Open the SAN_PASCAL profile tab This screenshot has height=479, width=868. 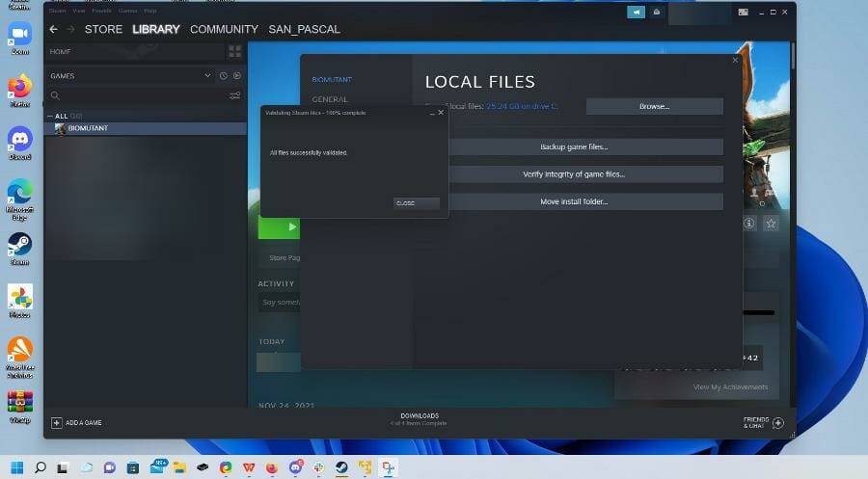304,29
